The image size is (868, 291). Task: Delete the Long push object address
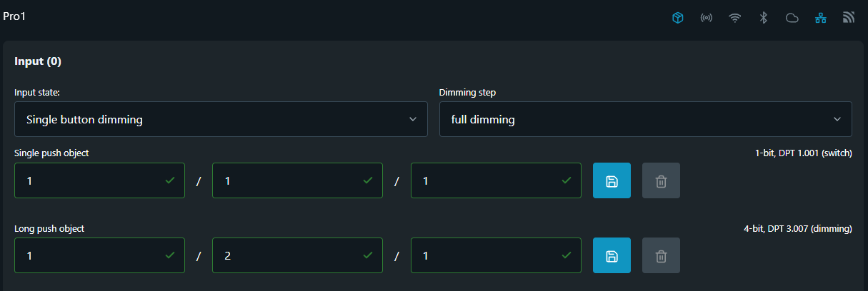[x=661, y=255]
